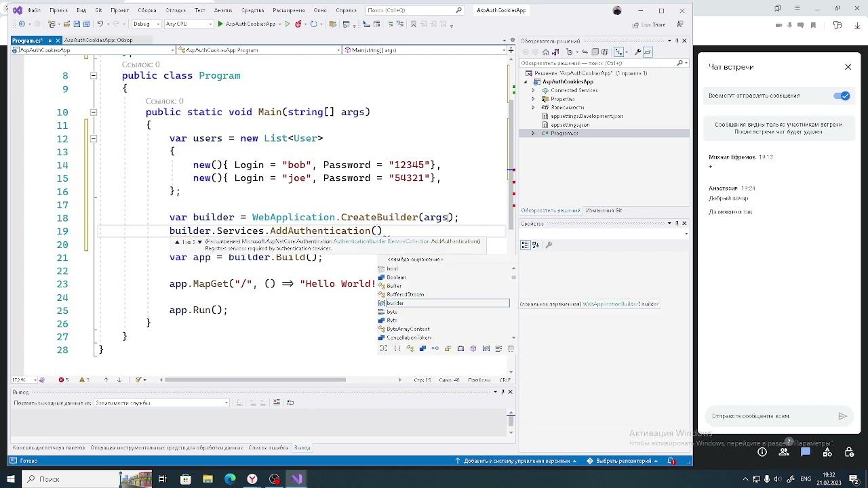
Task: Expand Connected Services node in Solution Explorer
Action: (533, 90)
